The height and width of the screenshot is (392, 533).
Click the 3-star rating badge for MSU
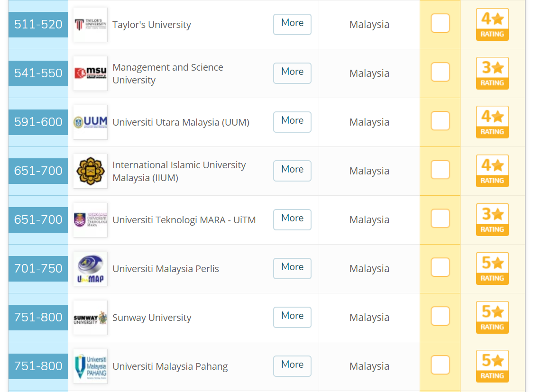click(x=492, y=73)
